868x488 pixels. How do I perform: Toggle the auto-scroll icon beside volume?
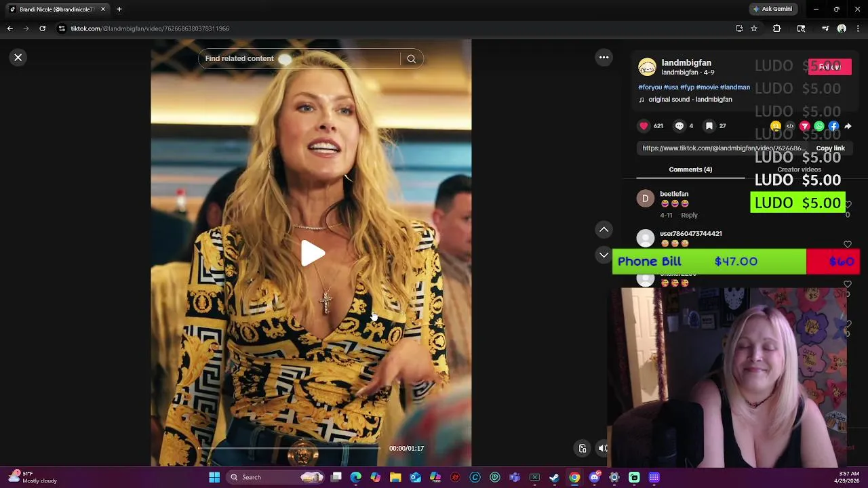583,448
